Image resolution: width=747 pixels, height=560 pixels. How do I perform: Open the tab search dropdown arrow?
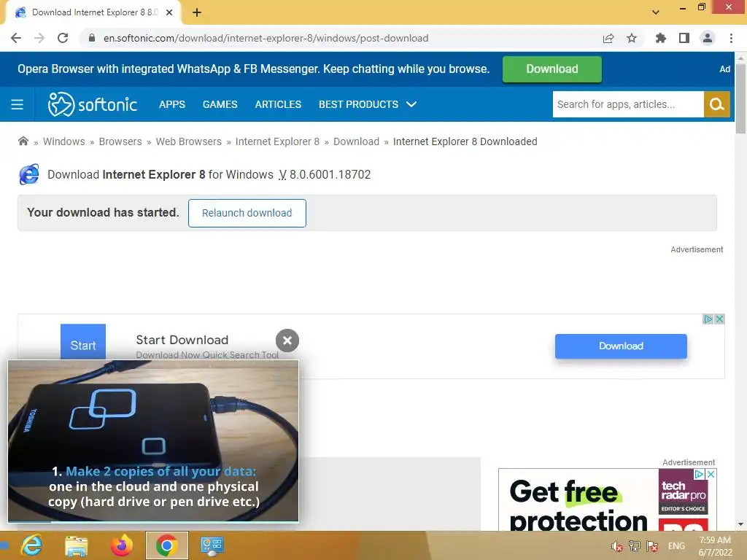(656, 12)
